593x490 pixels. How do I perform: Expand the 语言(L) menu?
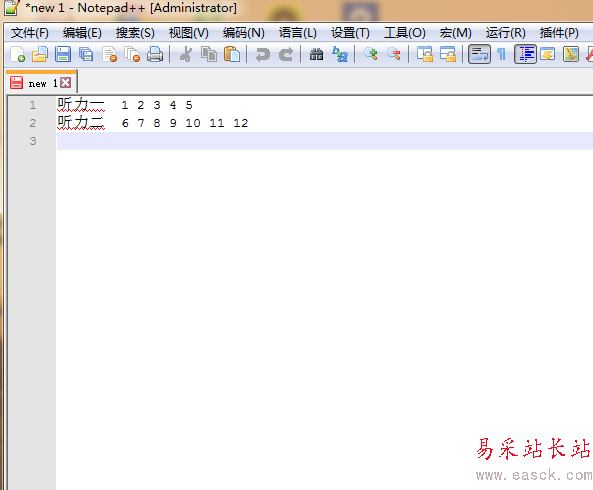click(x=298, y=33)
